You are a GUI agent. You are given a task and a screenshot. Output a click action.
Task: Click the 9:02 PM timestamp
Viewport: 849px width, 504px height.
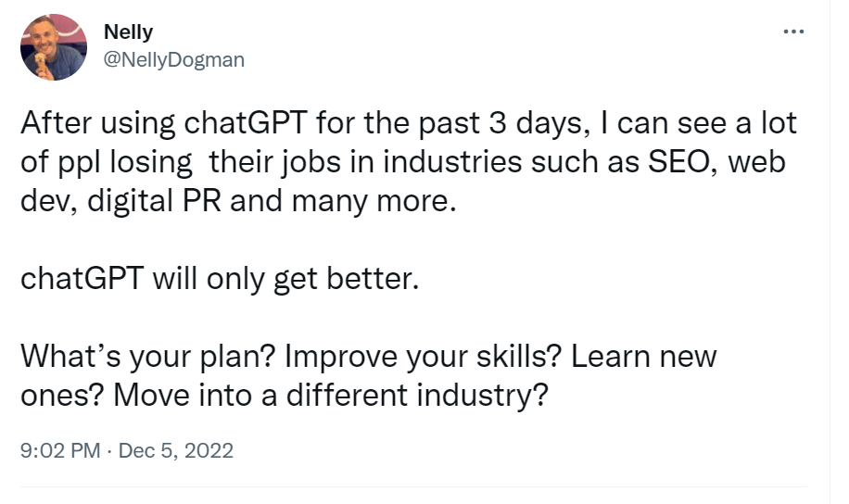(x=60, y=450)
